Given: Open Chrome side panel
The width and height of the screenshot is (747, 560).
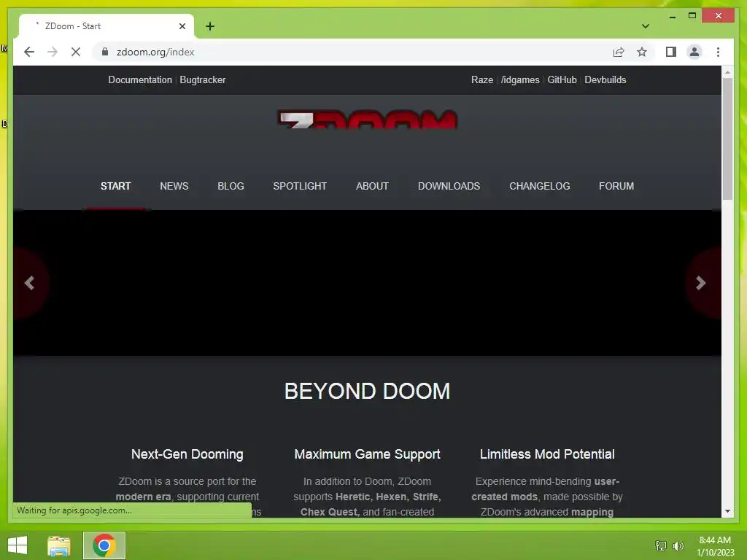Looking at the screenshot, I should (x=671, y=52).
